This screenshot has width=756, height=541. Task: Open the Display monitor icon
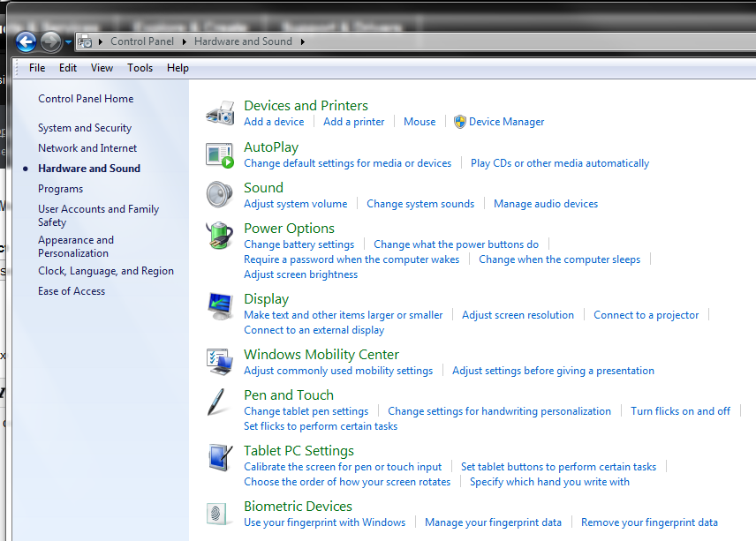(220, 306)
